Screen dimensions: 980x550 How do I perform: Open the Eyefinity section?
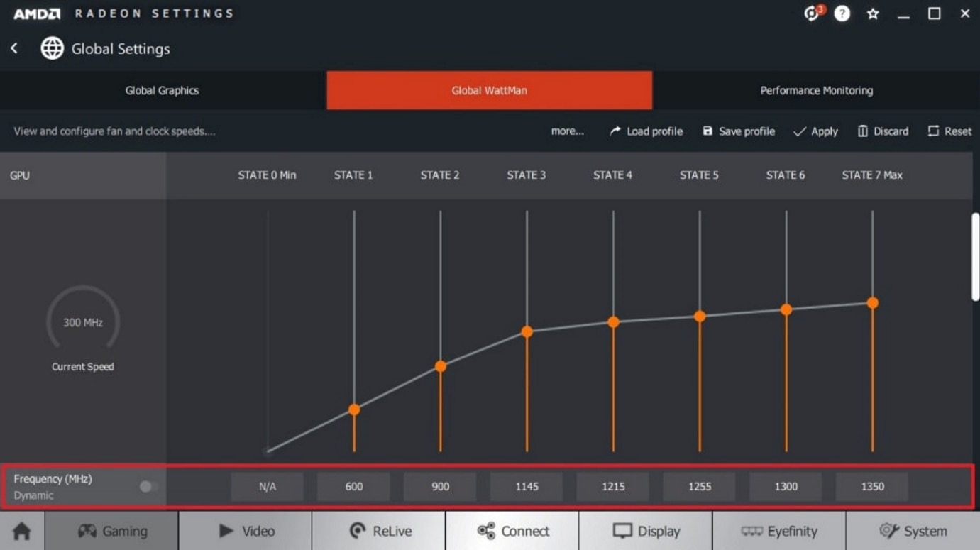779,531
